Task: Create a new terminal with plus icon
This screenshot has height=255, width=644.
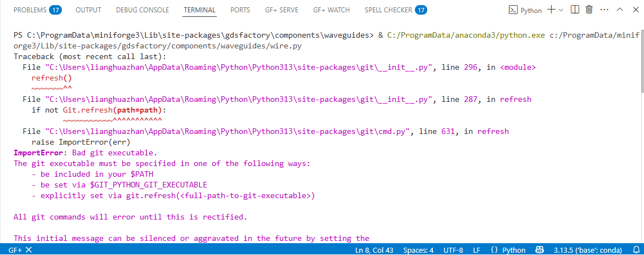Action: tap(552, 10)
